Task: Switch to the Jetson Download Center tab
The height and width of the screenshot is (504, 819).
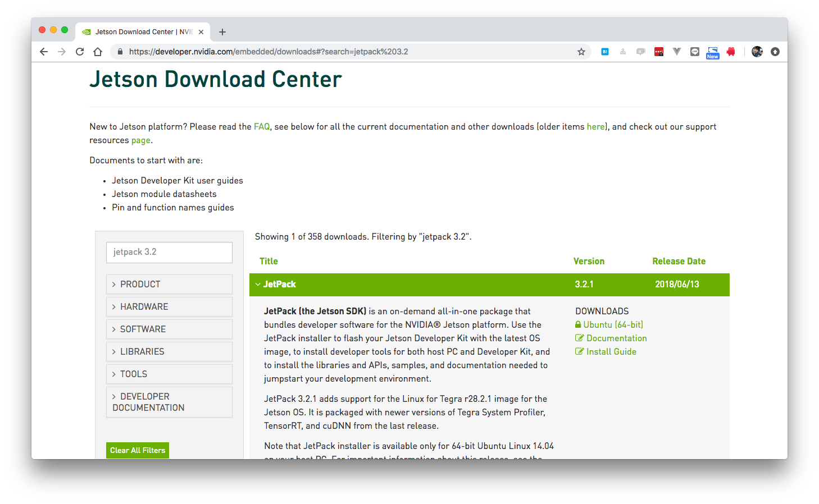Action: click(x=143, y=32)
